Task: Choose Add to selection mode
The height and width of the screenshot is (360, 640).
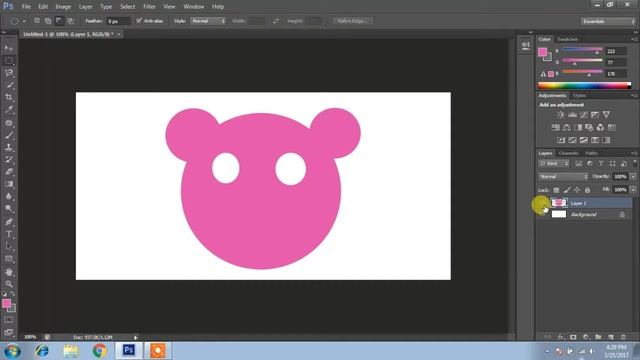Action: (48, 20)
